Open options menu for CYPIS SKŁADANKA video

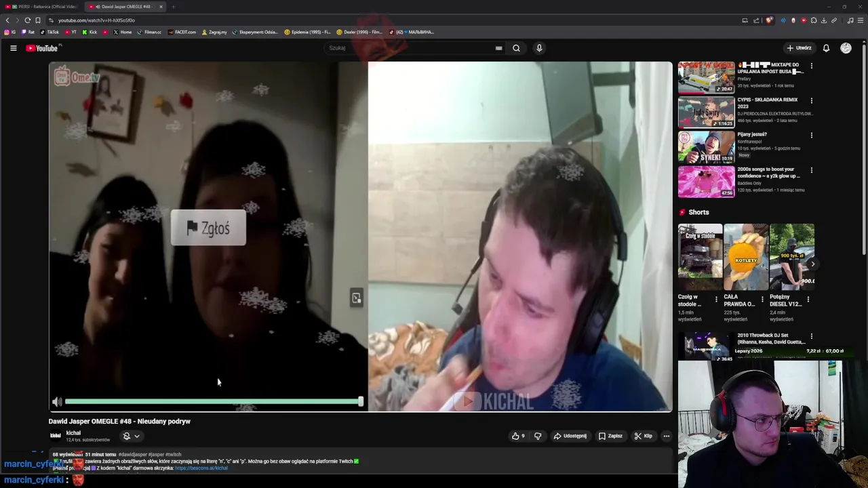pos(811,100)
